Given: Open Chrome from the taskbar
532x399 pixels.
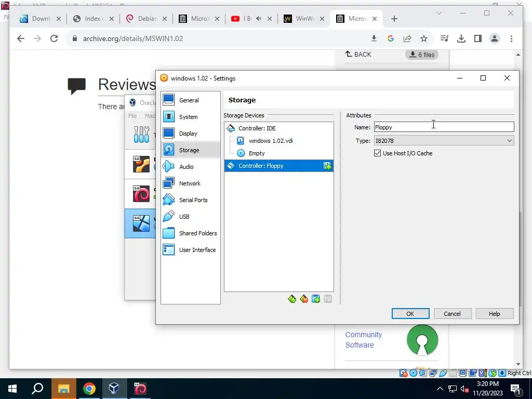Looking at the screenshot, I should coord(89,389).
